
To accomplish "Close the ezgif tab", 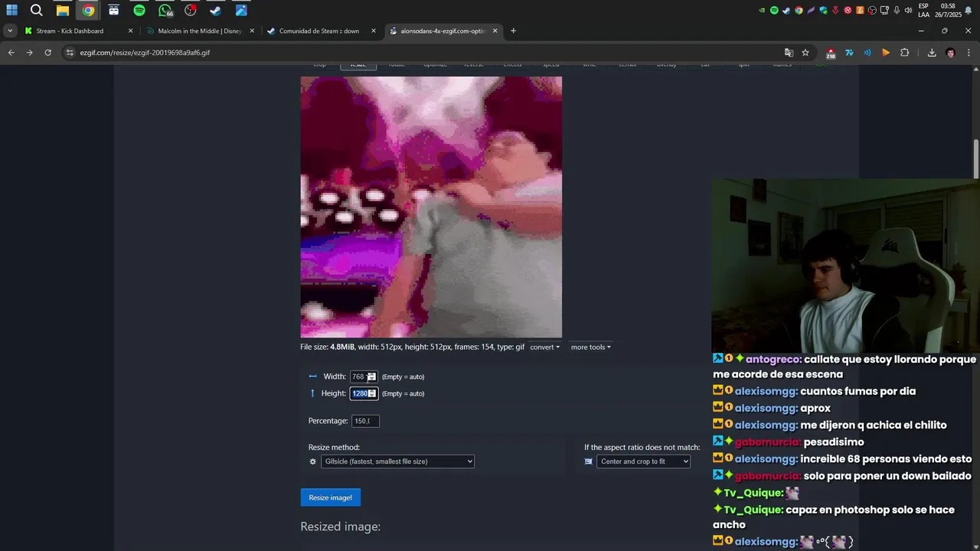I will (495, 31).
